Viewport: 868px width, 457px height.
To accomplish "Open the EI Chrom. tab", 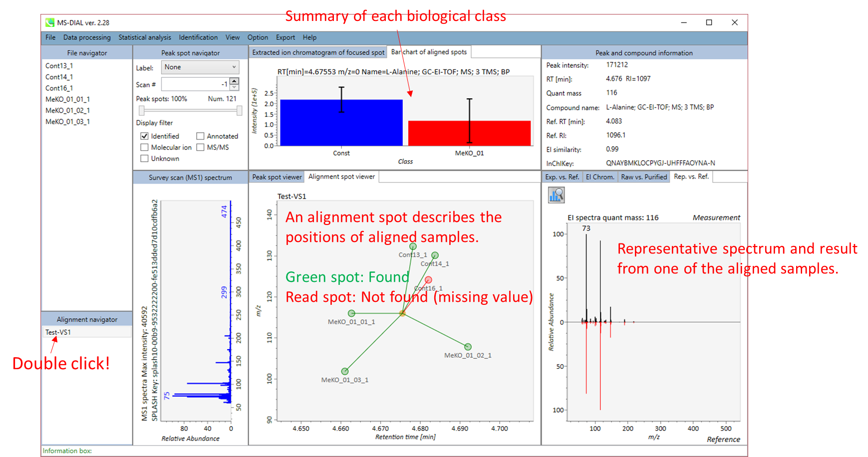I will (x=600, y=177).
